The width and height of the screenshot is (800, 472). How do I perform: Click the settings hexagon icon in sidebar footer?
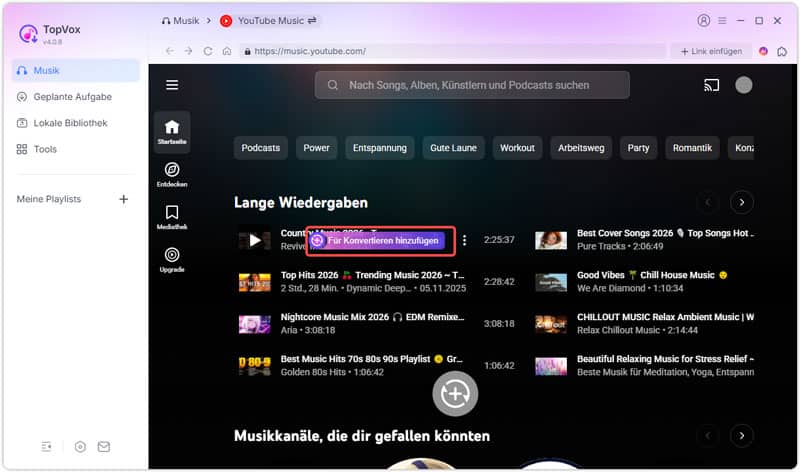pos(80,447)
